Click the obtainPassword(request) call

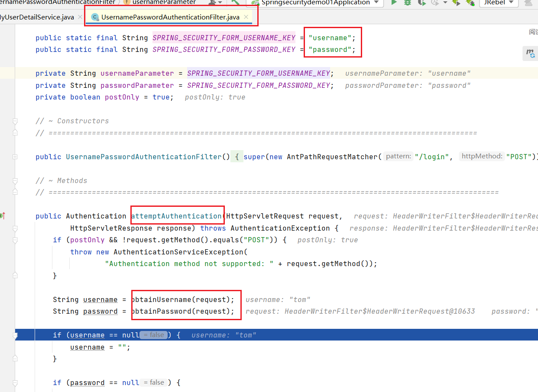click(x=183, y=311)
